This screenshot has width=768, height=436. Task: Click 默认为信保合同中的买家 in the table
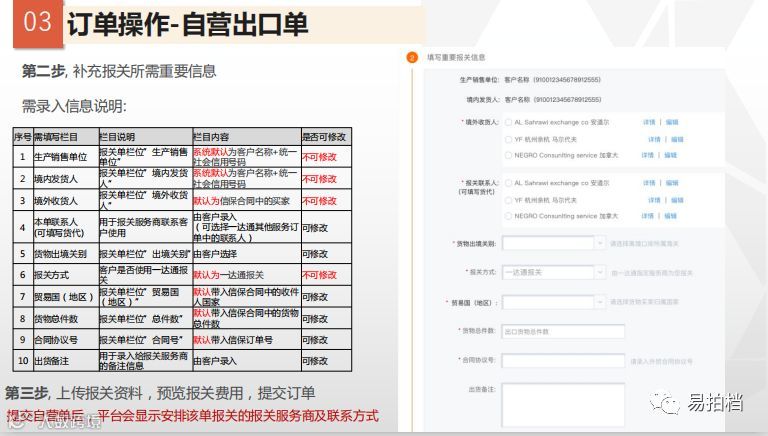click(241, 201)
